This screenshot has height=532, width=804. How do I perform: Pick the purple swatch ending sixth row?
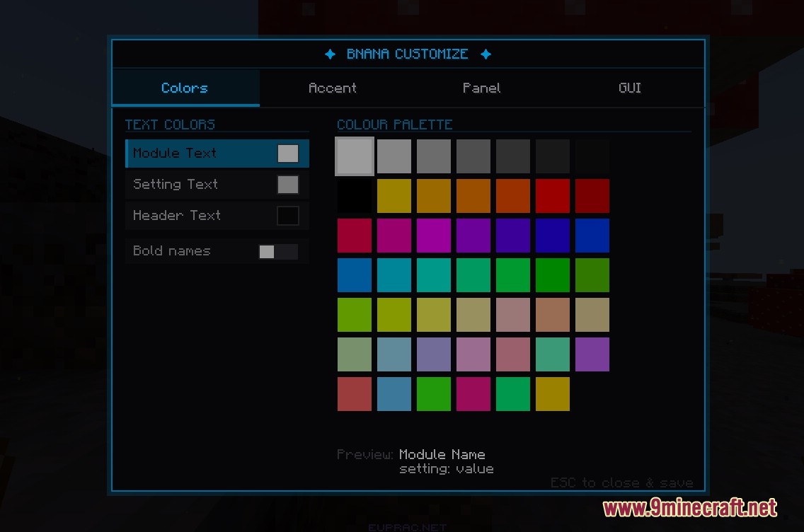tap(592, 354)
